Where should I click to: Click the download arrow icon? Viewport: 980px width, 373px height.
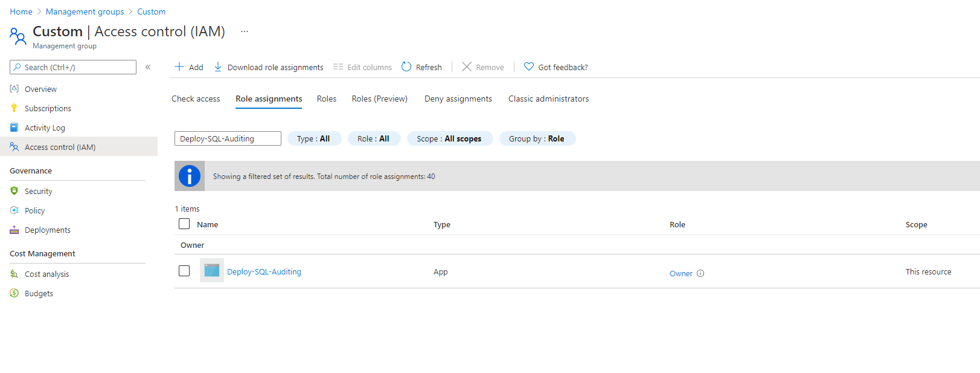218,66
